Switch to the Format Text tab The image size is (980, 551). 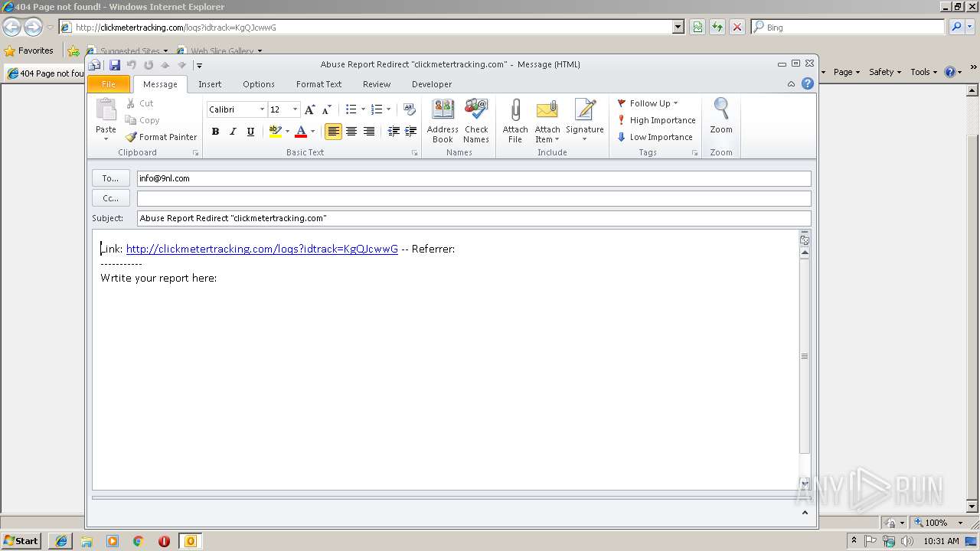318,84
